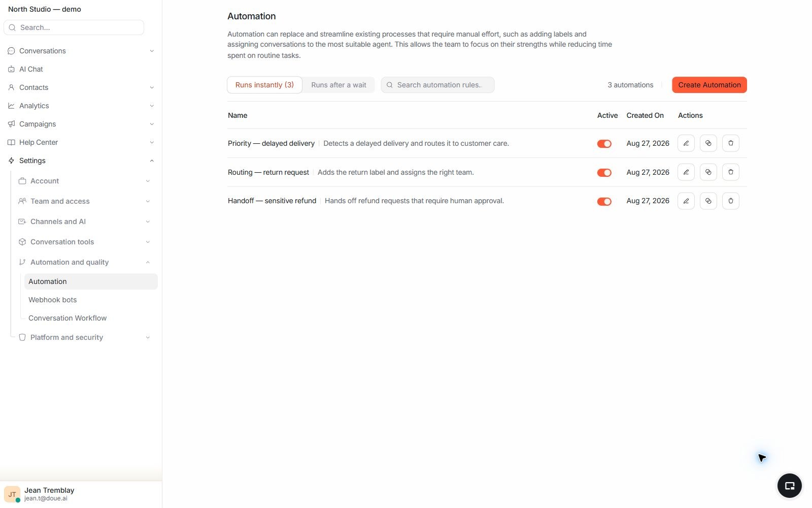The width and height of the screenshot is (812, 508).
Task: Disable the Priority — delayed delivery toggle
Action: [604, 144]
